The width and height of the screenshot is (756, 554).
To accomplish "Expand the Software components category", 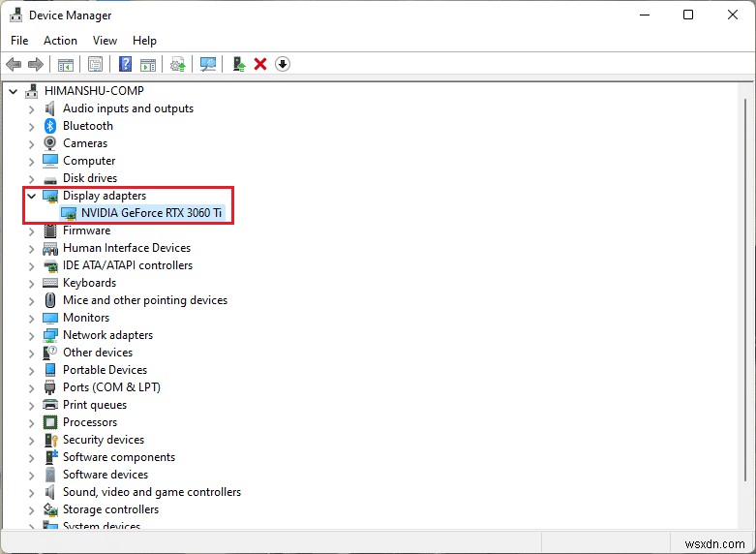I will [32, 458].
